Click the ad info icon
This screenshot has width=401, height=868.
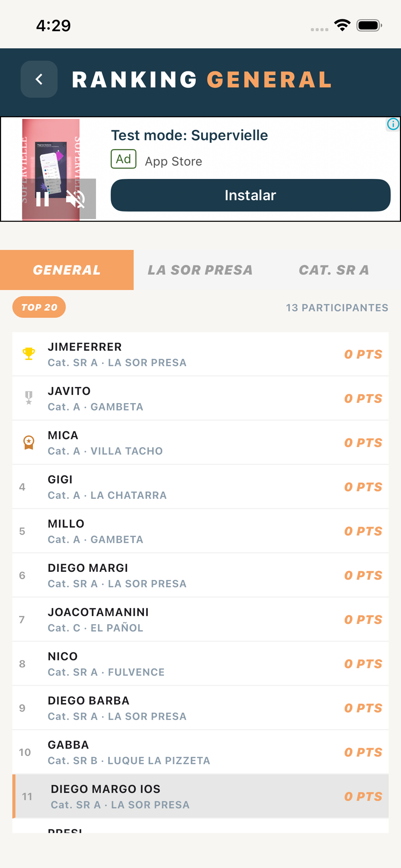click(393, 124)
